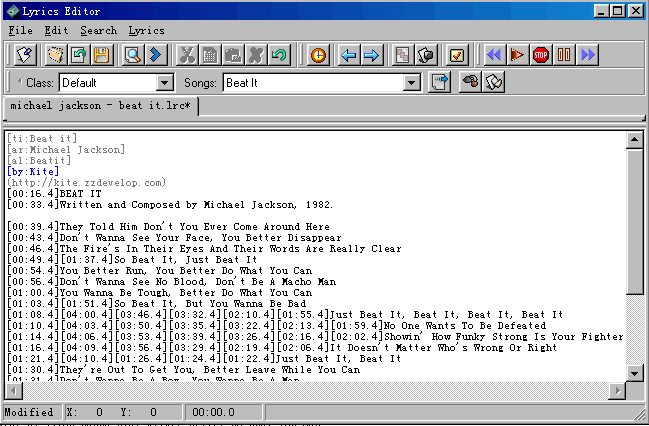Click the Reload file icon
The width and height of the screenshot is (649, 426).
tap(78, 55)
